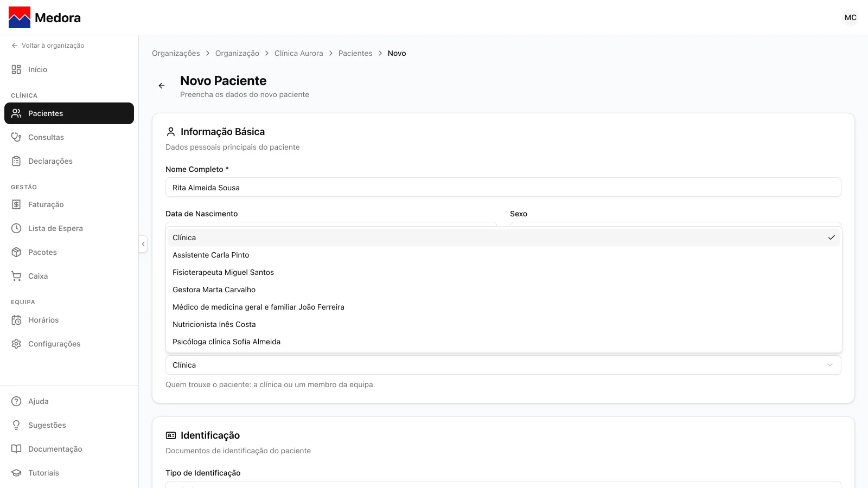The width and height of the screenshot is (868, 488).
Task: Open Horários calendar-clock icon
Action: (x=16, y=320)
